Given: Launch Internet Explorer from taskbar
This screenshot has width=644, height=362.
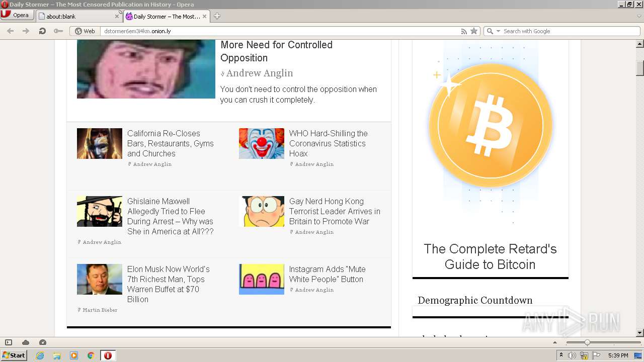Looking at the screenshot, I should click(40, 355).
